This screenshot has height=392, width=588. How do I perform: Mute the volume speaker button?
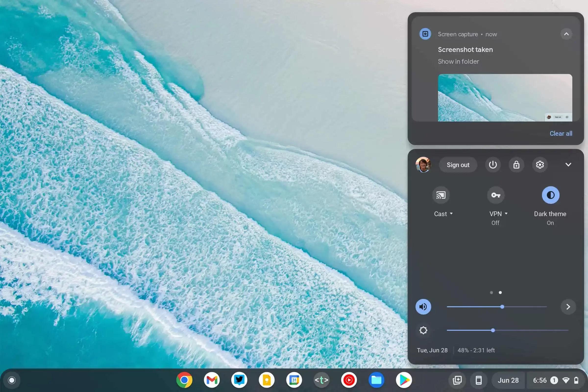click(423, 307)
